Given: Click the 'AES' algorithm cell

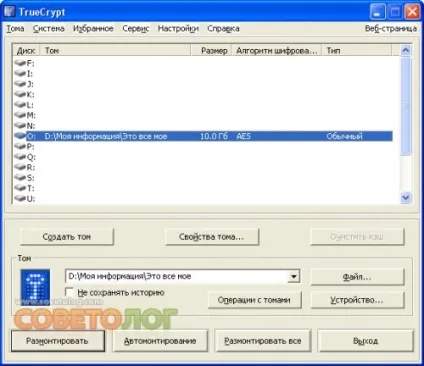Looking at the screenshot, I should coord(243,136).
